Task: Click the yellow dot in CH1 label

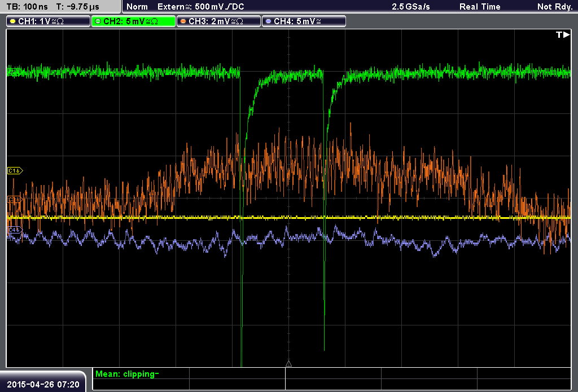Action: tap(12, 21)
